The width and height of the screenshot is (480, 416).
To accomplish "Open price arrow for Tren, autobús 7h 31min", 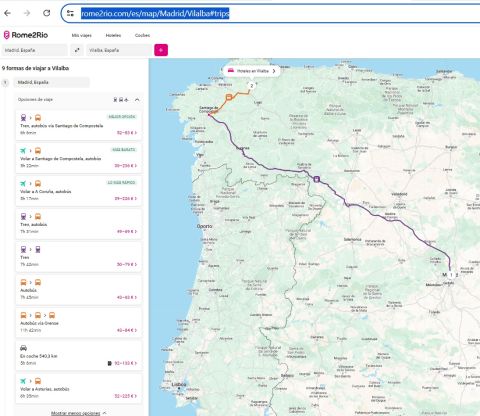I will click(x=136, y=231).
